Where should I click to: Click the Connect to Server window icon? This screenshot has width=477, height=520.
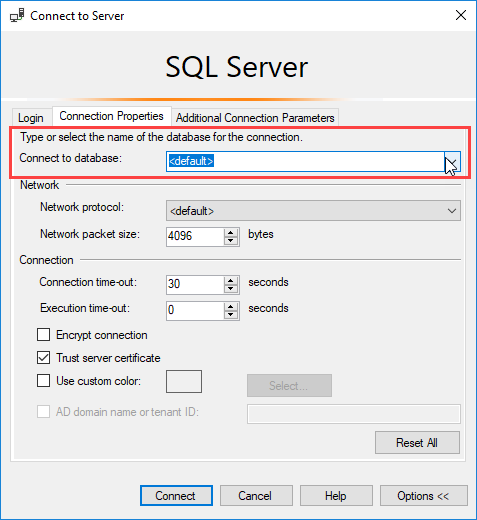pyautogui.click(x=17, y=15)
